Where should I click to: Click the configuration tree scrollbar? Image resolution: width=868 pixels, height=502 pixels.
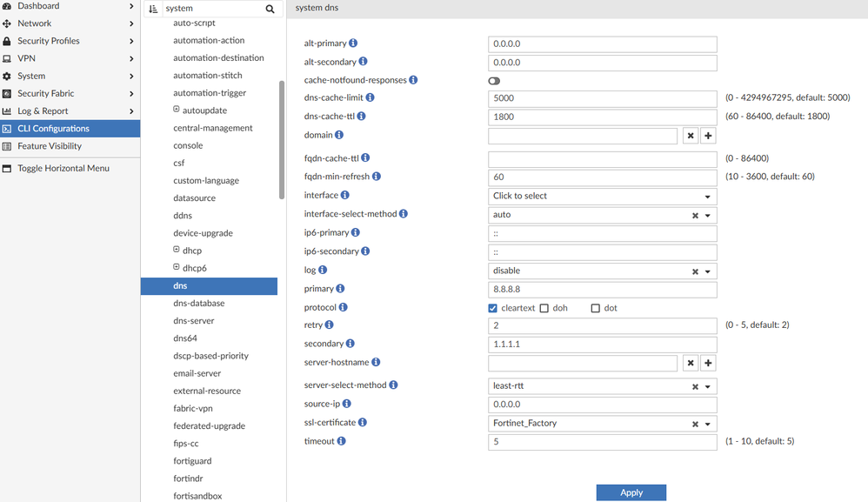[x=282, y=139]
